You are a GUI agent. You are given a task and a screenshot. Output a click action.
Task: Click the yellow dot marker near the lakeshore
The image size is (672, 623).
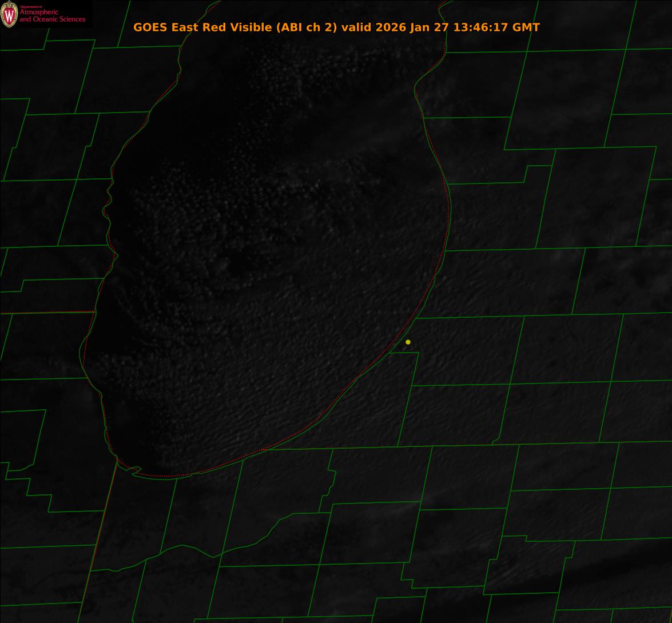[x=408, y=342]
